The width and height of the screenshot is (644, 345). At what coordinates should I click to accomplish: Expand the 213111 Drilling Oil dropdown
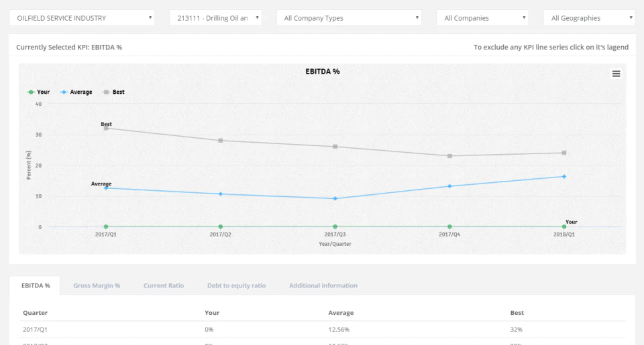pos(215,18)
